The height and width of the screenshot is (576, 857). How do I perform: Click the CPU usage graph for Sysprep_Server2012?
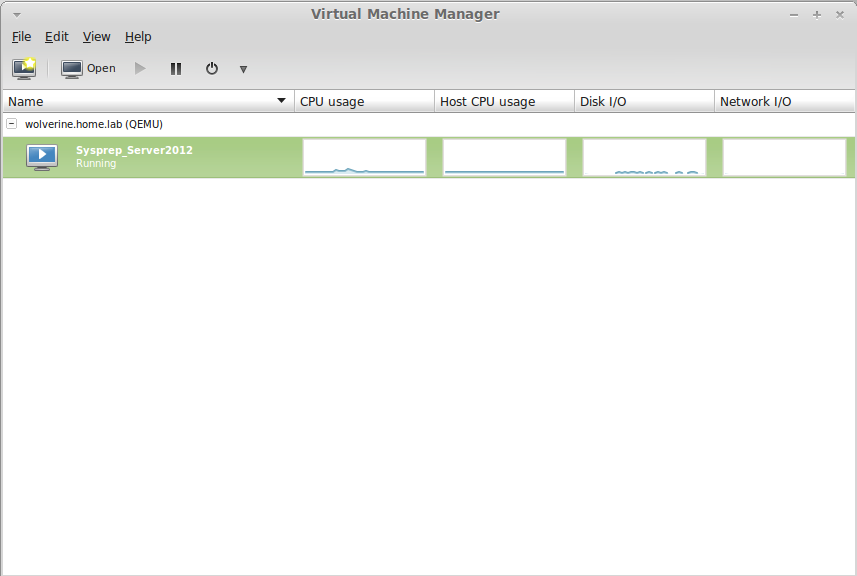tap(364, 157)
